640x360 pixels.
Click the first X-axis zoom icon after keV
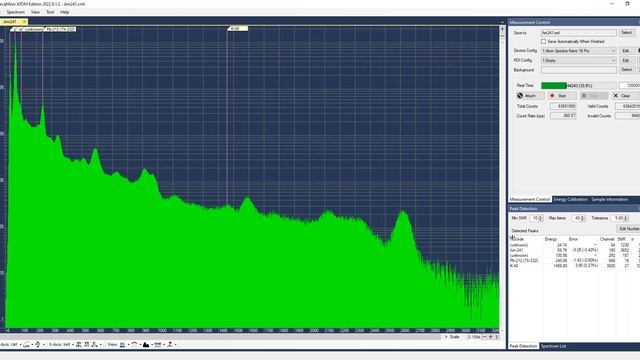[x=79, y=345]
